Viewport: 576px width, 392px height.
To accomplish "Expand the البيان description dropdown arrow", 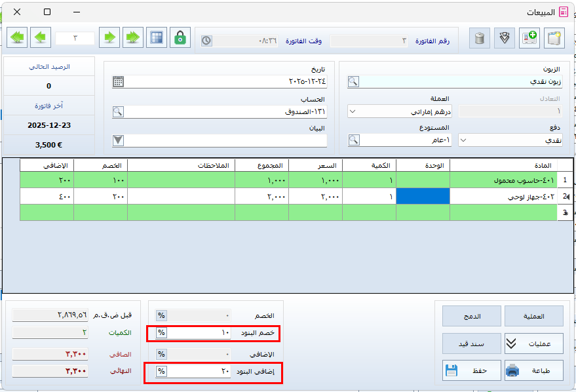I will pos(118,140).
